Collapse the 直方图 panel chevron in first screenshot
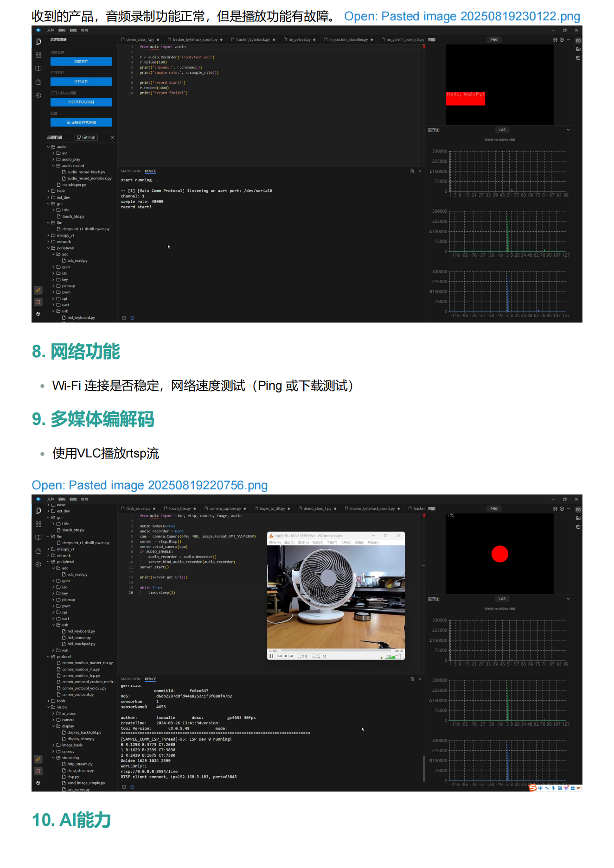The width and height of the screenshot is (614, 868). (x=569, y=130)
